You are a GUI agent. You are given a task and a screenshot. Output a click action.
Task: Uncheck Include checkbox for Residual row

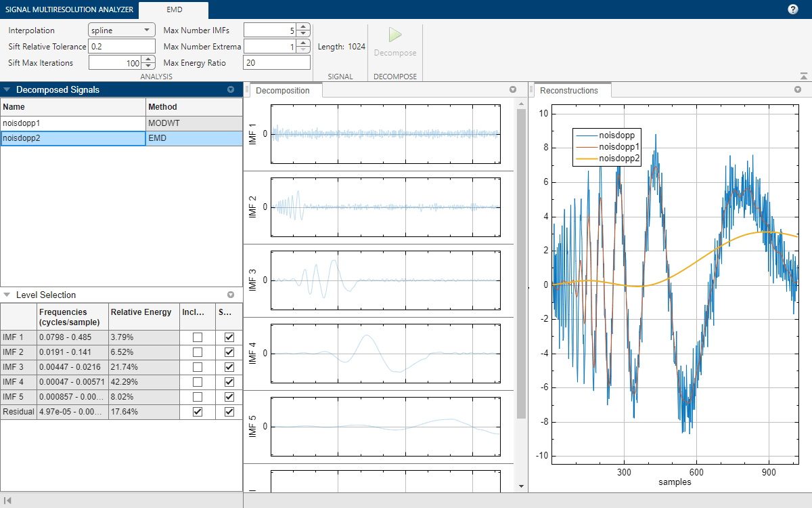197,411
